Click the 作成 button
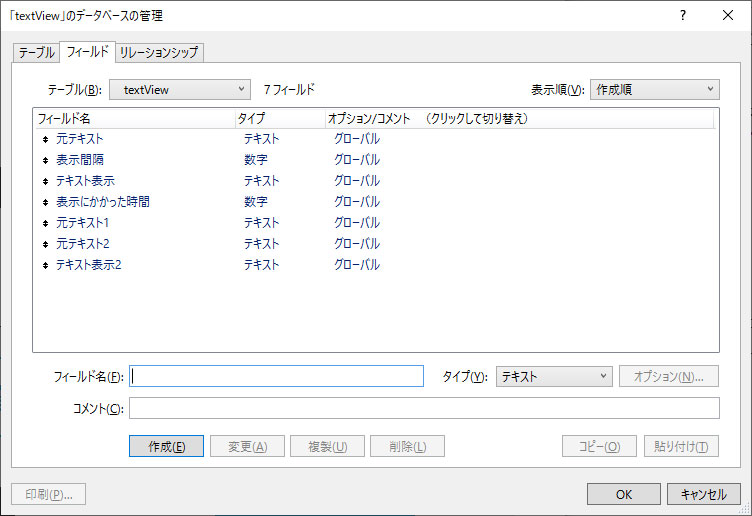 pos(166,446)
